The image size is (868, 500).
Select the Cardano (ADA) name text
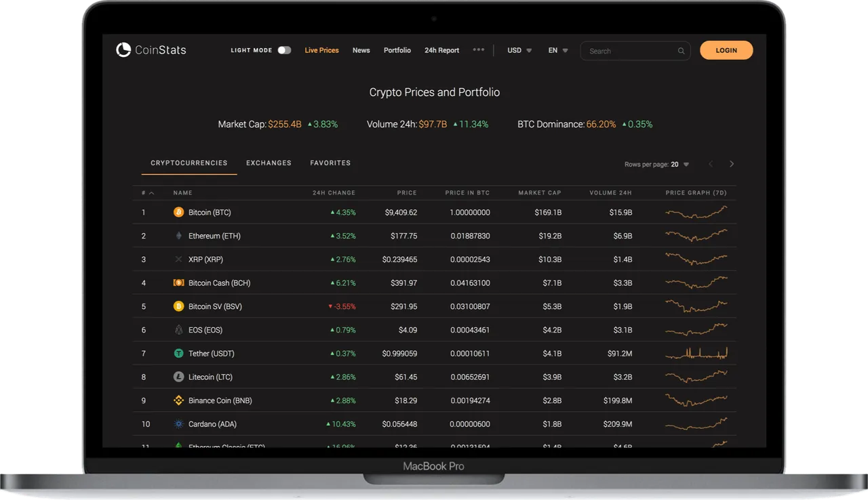213,425
